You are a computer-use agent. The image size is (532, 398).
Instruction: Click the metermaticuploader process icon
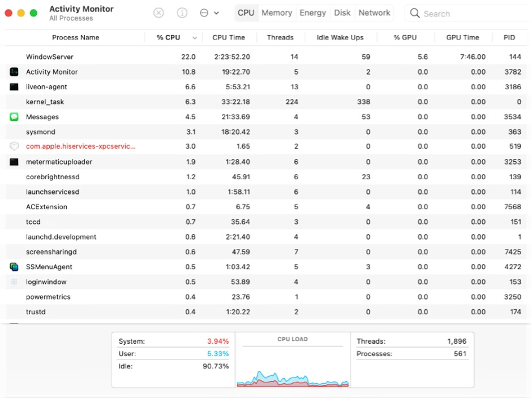click(14, 162)
